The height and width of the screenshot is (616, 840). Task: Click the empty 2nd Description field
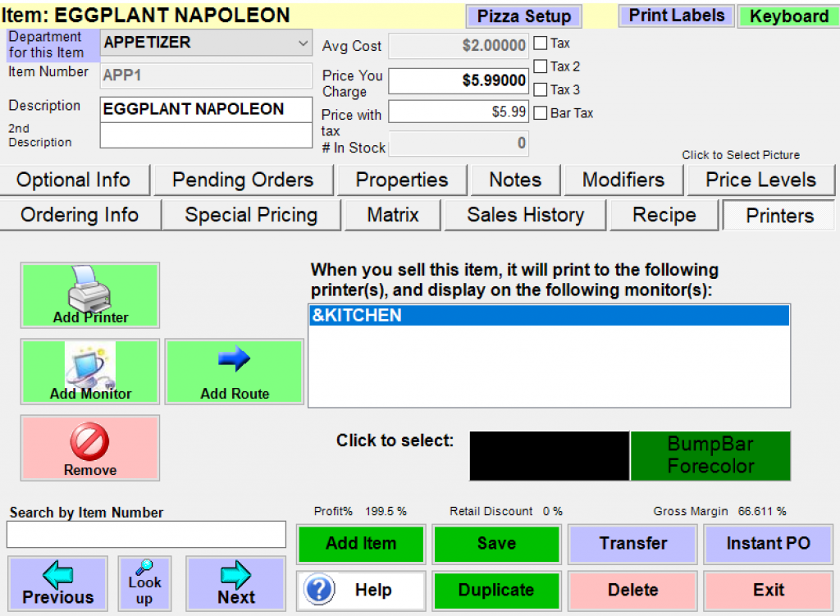click(206, 135)
